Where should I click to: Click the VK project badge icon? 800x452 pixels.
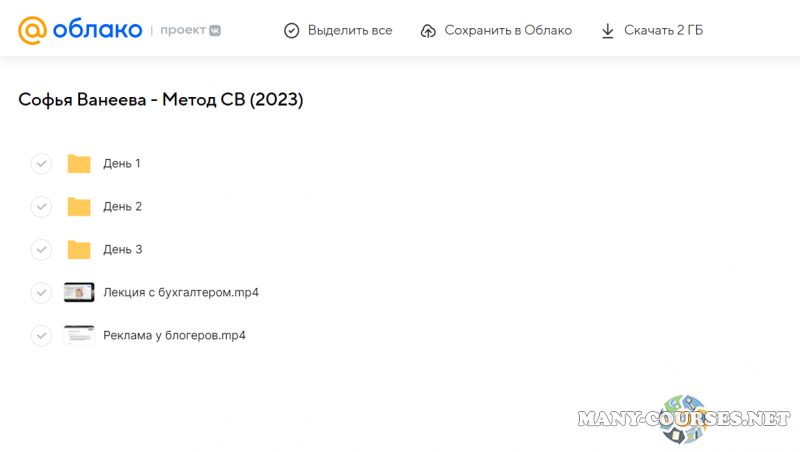tap(214, 31)
